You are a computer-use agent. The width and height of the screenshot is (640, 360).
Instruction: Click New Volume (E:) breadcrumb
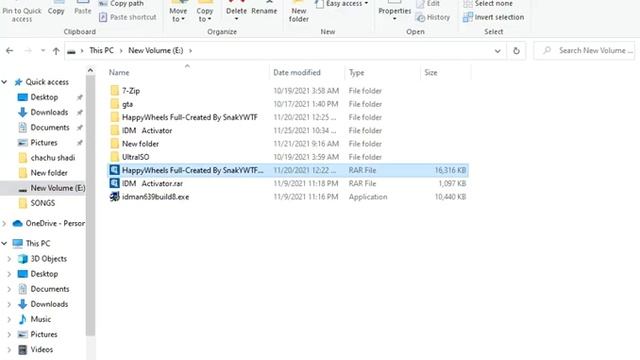pyautogui.click(x=156, y=50)
